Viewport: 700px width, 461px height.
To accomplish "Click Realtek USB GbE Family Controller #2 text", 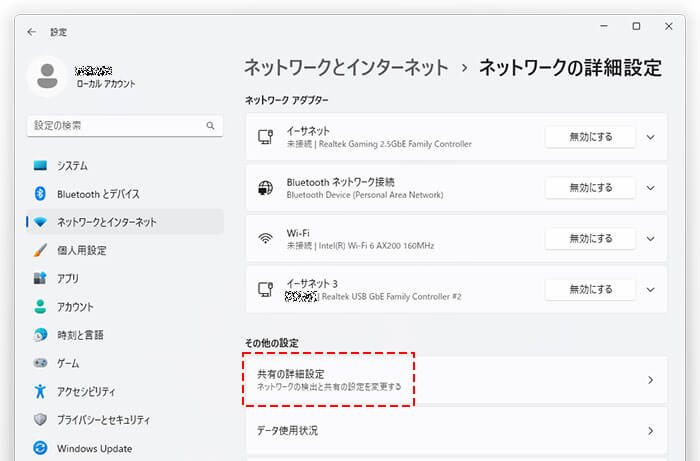I will (392, 297).
